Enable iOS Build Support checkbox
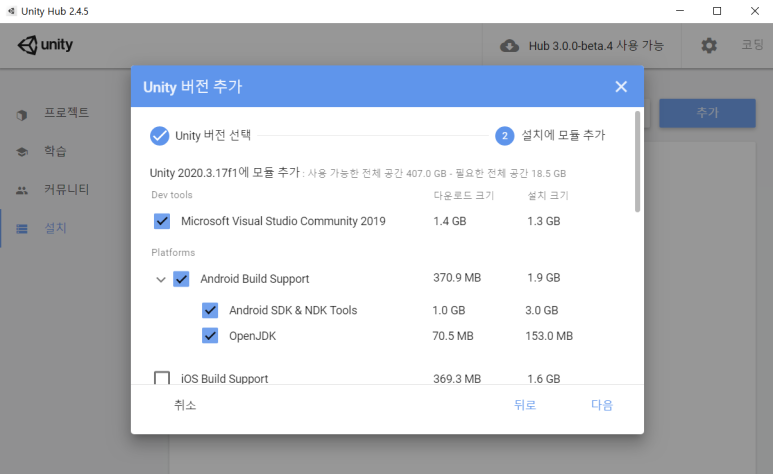 162,378
